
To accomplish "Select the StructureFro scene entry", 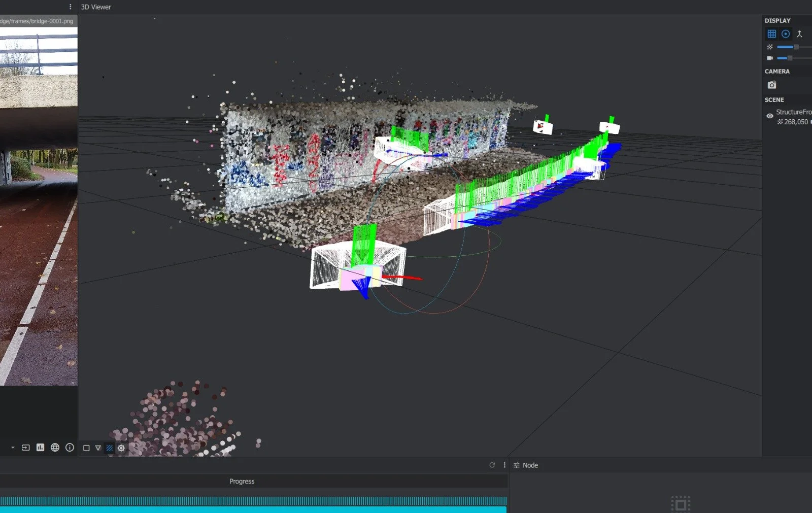I will coord(794,112).
